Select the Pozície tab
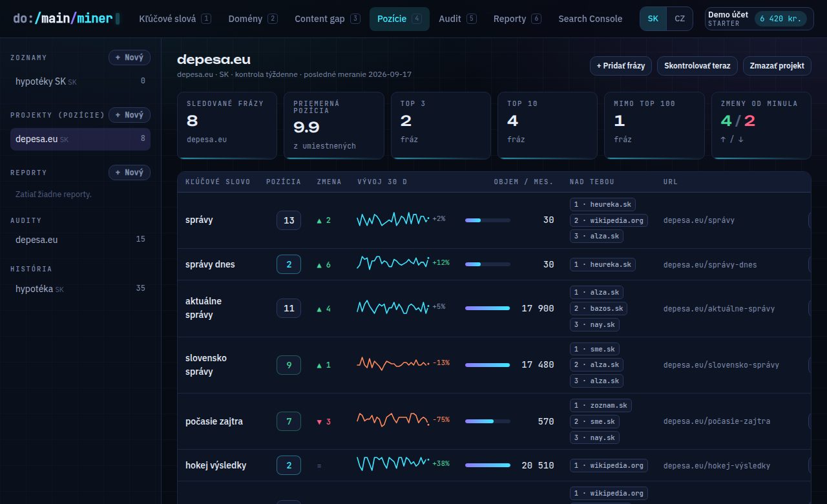Image resolution: width=827 pixels, height=504 pixels. tap(399, 19)
